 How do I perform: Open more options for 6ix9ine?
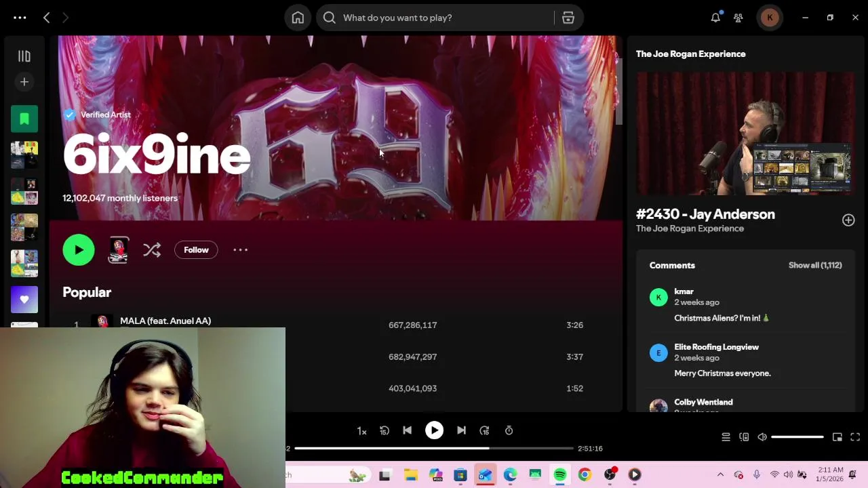pos(241,250)
